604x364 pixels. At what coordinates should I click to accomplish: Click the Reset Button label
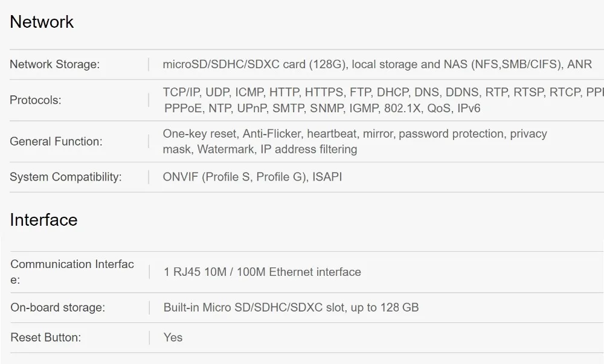click(x=45, y=337)
